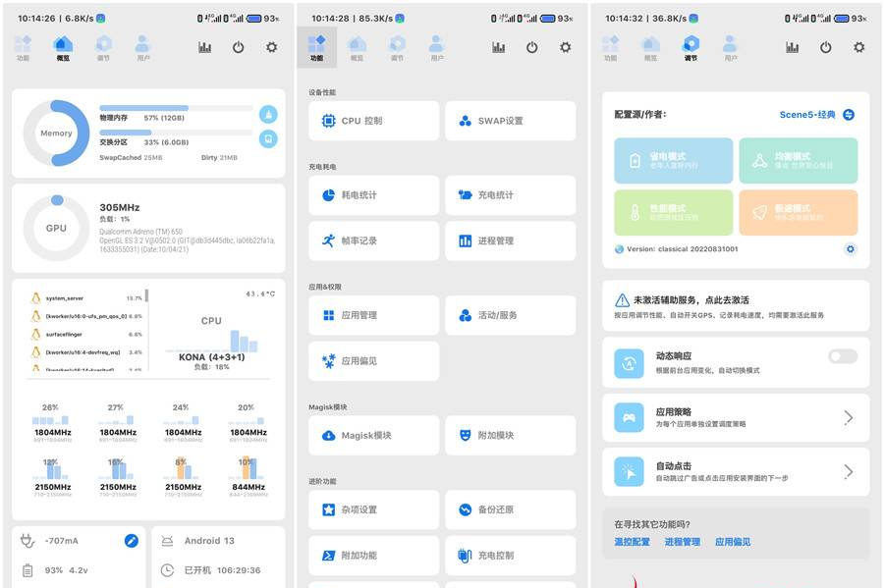Open settings gear on the 调节 tuning screen
Screen dimensions: 884x588
tap(859, 47)
